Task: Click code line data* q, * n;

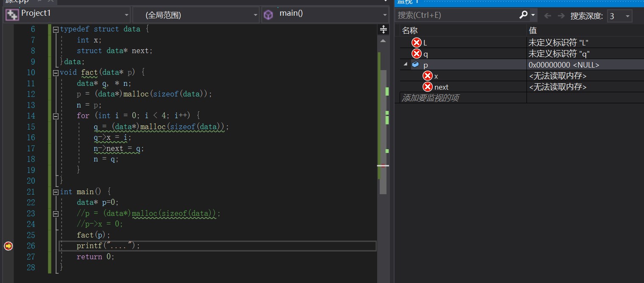Action: pyautogui.click(x=104, y=83)
